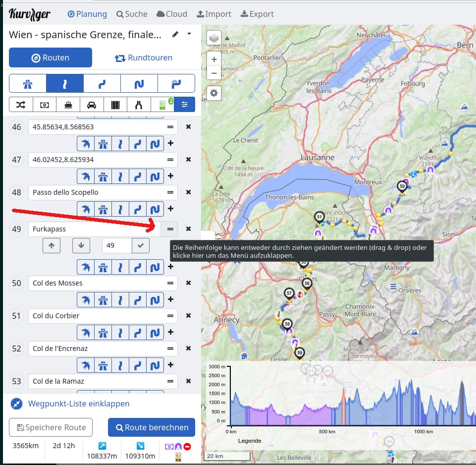The width and height of the screenshot is (476, 465).
Task: Confirm Furkapass position with checkmark
Action: point(141,245)
